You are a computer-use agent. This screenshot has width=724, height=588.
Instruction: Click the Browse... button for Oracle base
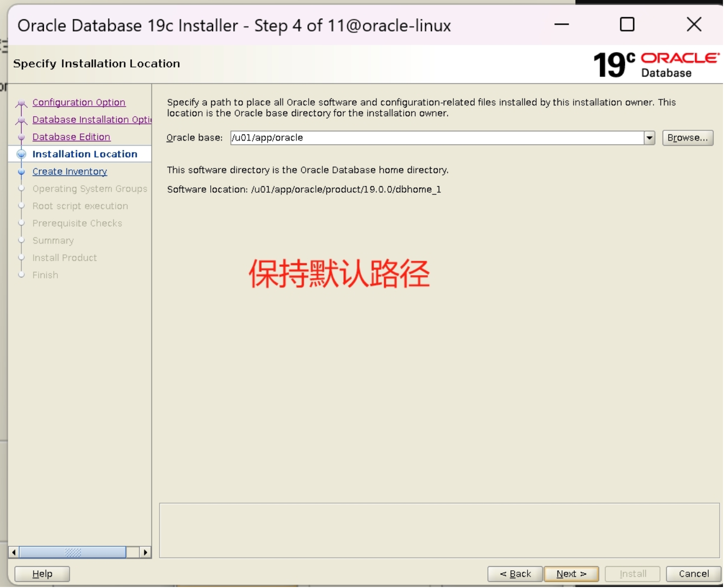point(687,137)
